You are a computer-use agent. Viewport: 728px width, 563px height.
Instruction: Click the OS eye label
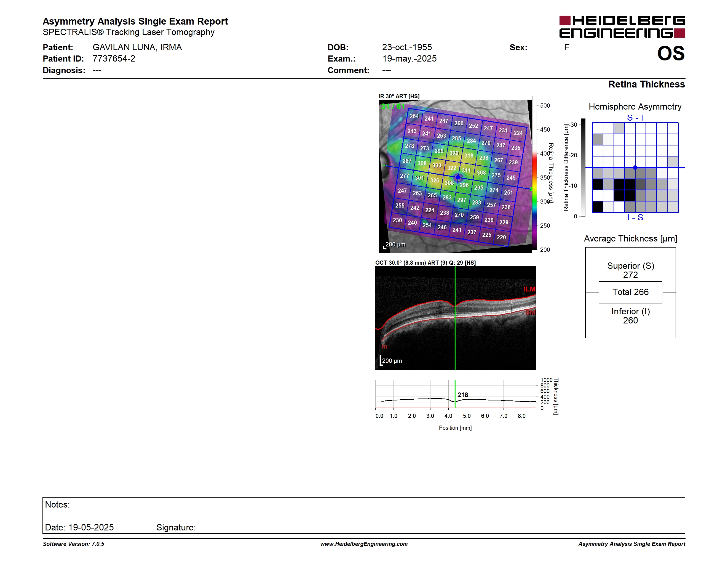[671, 53]
